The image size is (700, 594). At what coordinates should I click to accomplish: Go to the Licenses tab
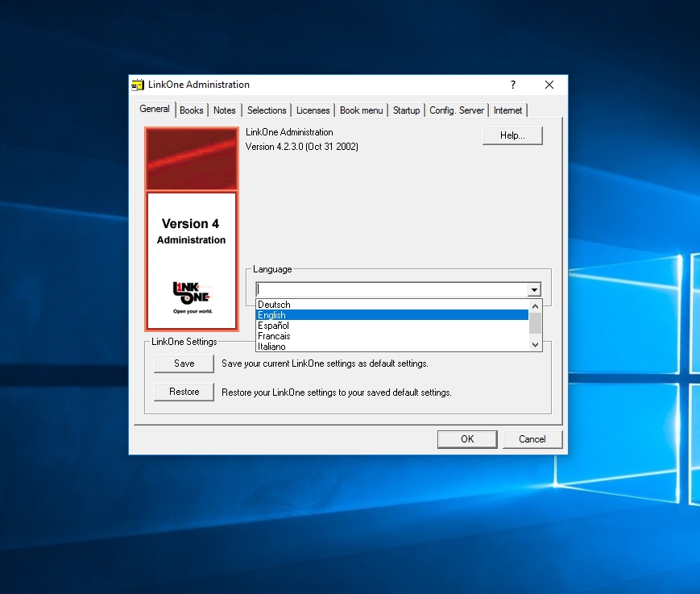pos(313,110)
